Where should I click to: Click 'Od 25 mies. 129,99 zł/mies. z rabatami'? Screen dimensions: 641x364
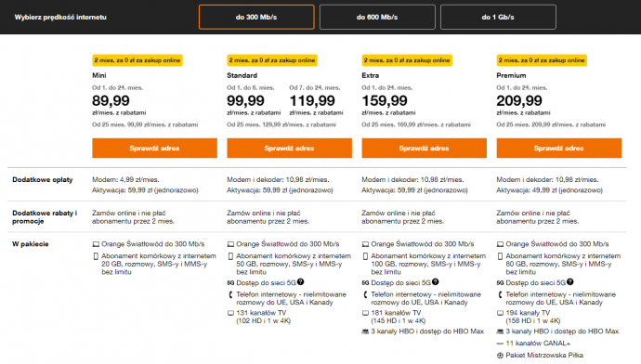pyautogui.click(x=281, y=124)
